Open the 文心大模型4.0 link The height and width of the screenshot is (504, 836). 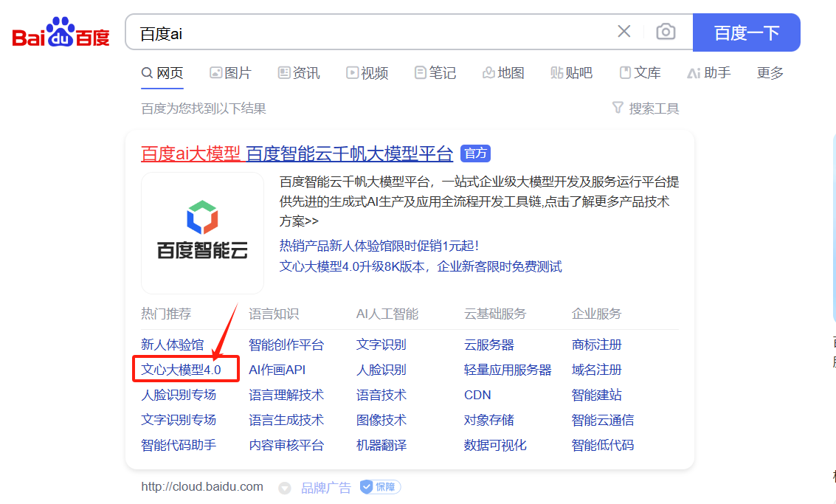(x=182, y=370)
